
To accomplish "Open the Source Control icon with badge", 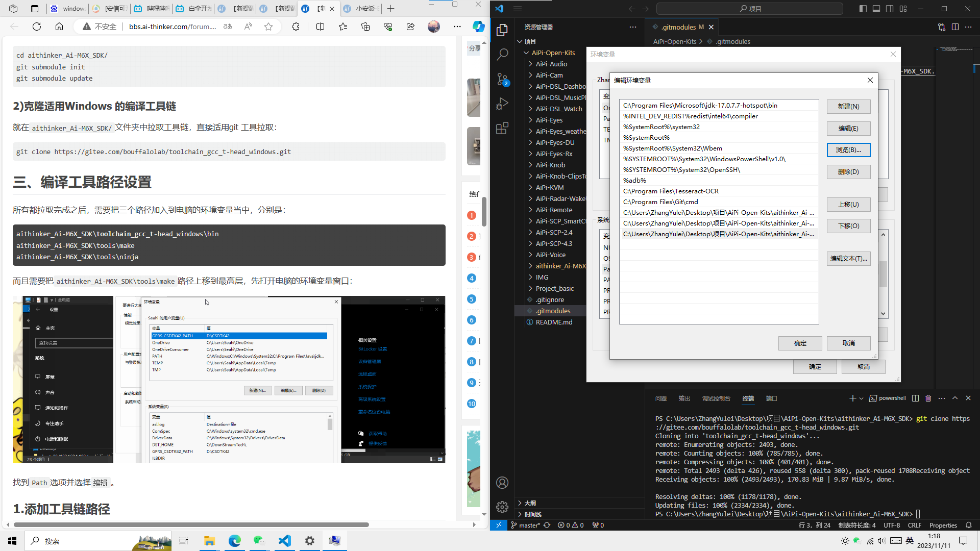I will pos(502,79).
